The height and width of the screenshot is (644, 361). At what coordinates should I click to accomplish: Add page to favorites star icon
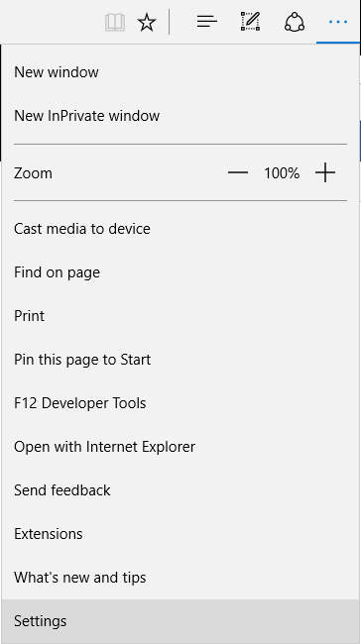pyautogui.click(x=147, y=22)
